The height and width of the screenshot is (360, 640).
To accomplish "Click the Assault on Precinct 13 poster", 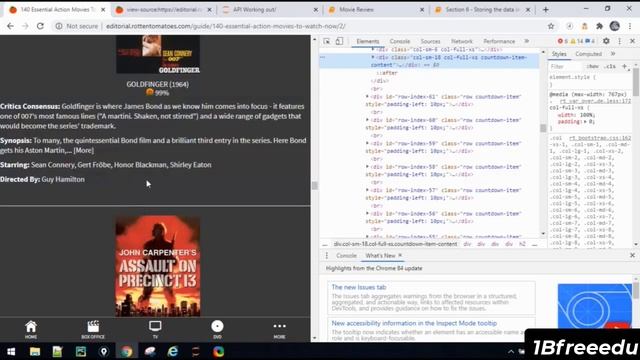I will point(158,266).
